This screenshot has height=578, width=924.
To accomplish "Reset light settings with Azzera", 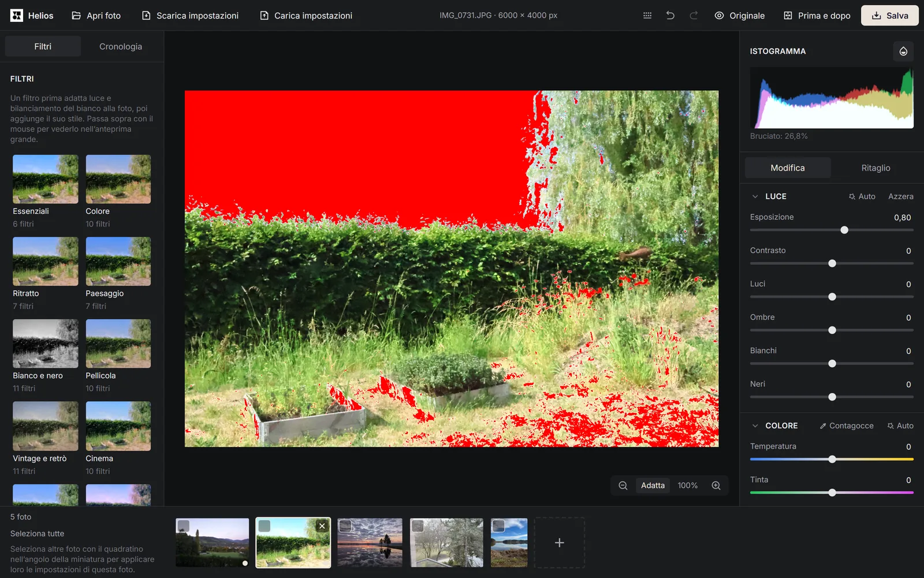I will (900, 197).
